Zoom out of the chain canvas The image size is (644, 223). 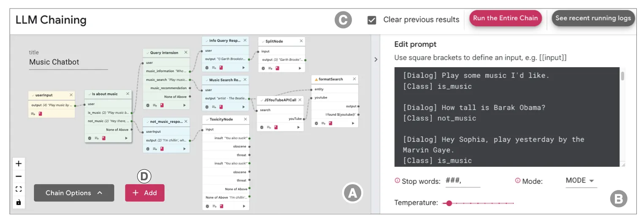(x=19, y=176)
